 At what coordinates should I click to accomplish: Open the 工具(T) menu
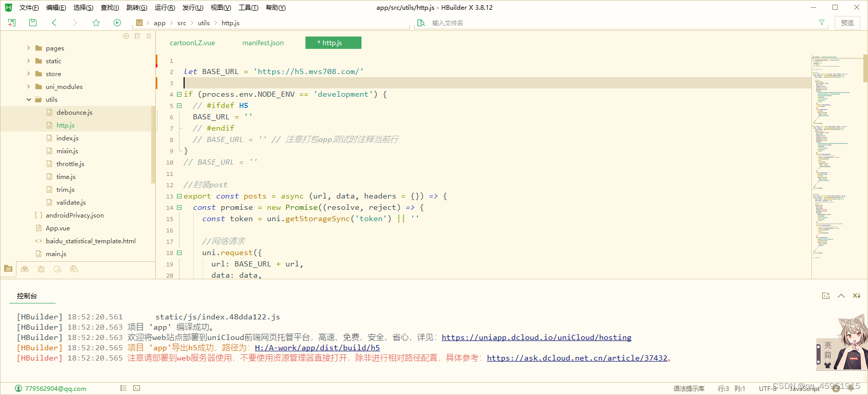point(248,8)
